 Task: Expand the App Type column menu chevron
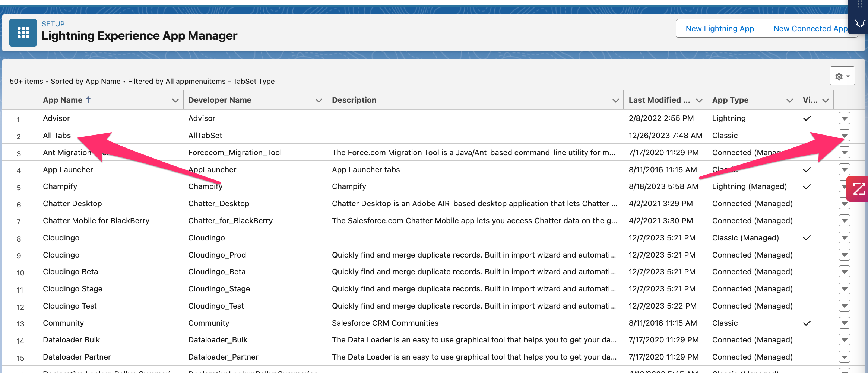[x=789, y=101]
